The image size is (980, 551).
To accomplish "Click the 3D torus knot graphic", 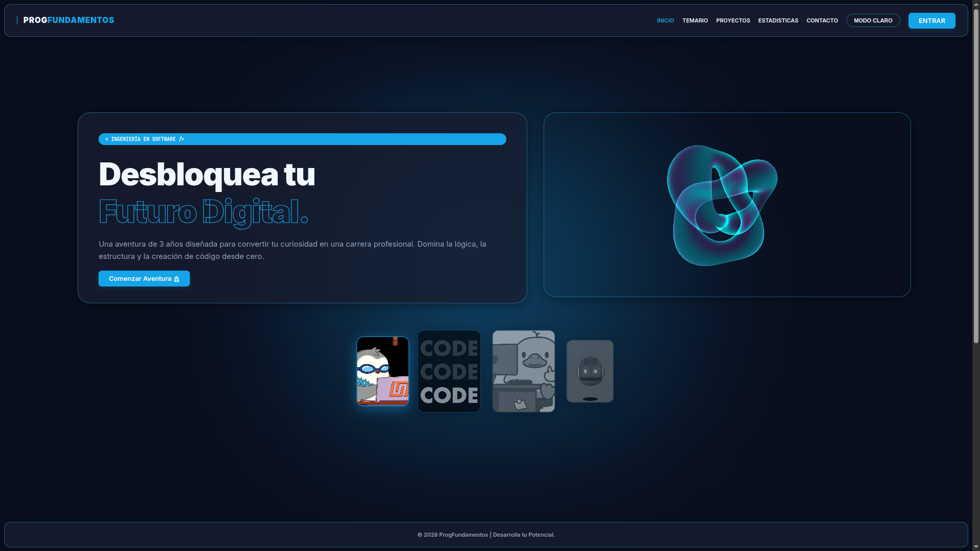I will click(x=722, y=205).
